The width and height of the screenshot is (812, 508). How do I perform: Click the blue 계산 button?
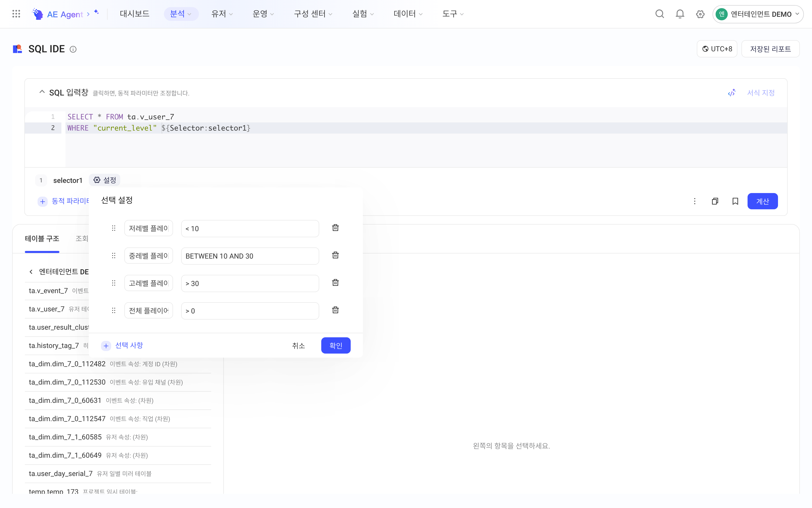tap(762, 201)
